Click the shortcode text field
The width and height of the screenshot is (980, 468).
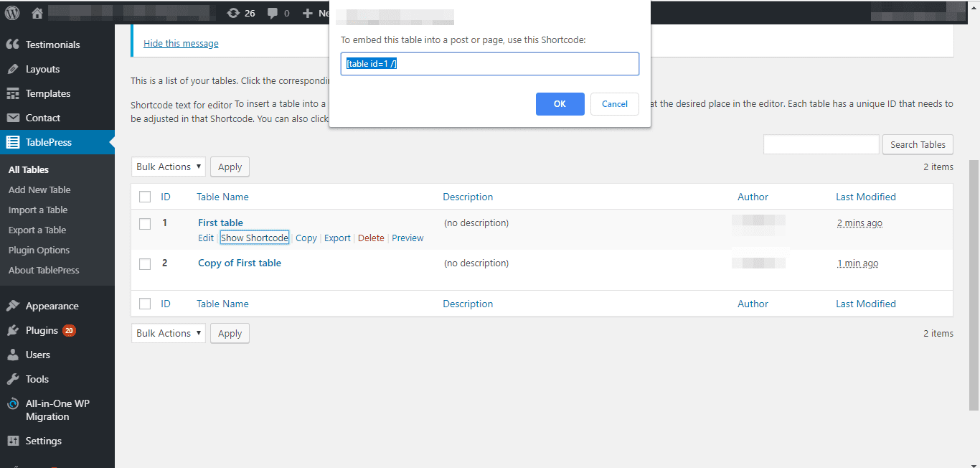(x=490, y=63)
